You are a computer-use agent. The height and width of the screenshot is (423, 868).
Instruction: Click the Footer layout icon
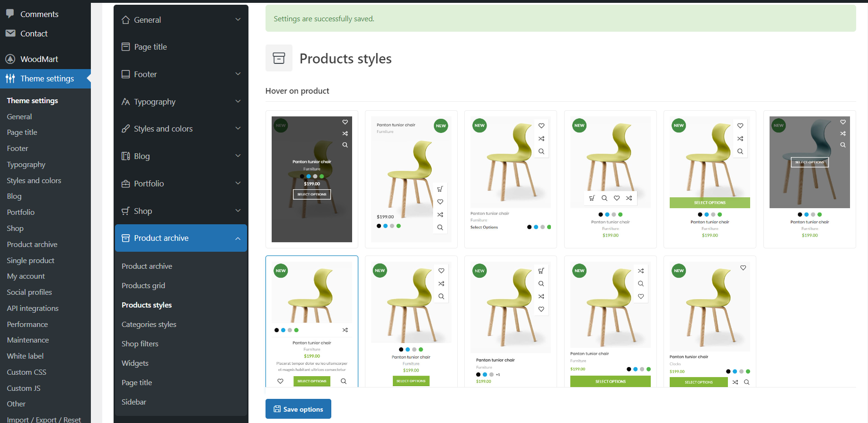[x=126, y=74]
